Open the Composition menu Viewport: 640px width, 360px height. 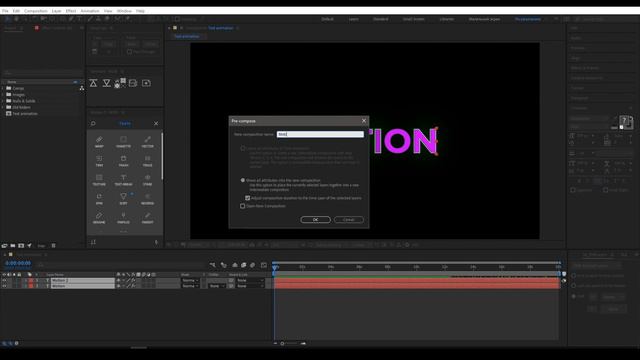[x=36, y=11]
